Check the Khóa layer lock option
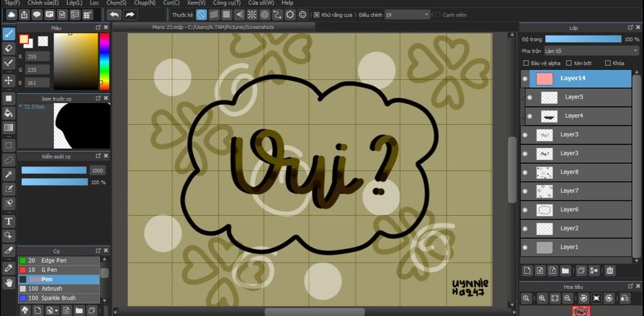644x316 pixels. (x=608, y=63)
